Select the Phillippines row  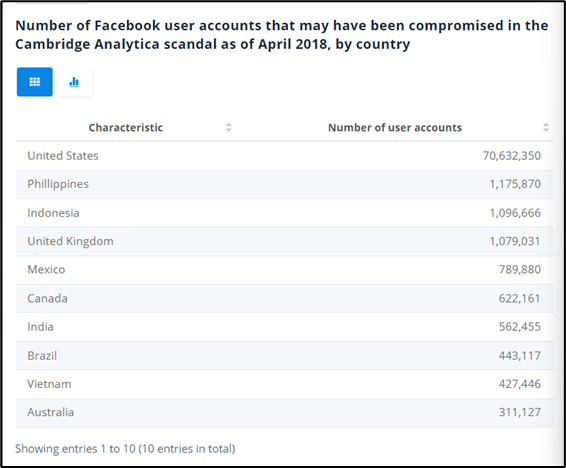tap(284, 184)
